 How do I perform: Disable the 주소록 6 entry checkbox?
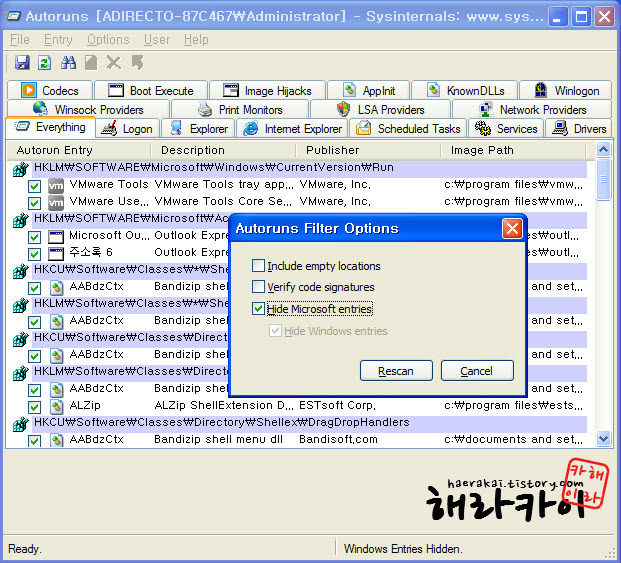coord(34,254)
